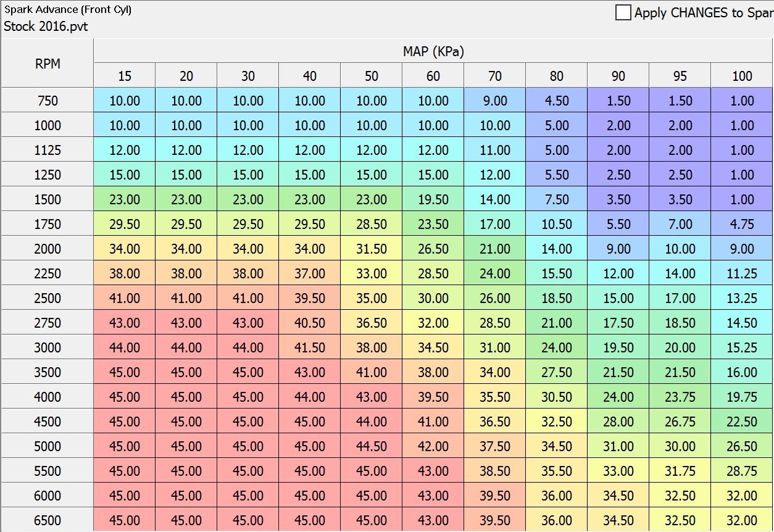Click the 38.00 cell at 3000 RPM, 50 KPa
The height and width of the screenshot is (532, 774).
(371, 347)
